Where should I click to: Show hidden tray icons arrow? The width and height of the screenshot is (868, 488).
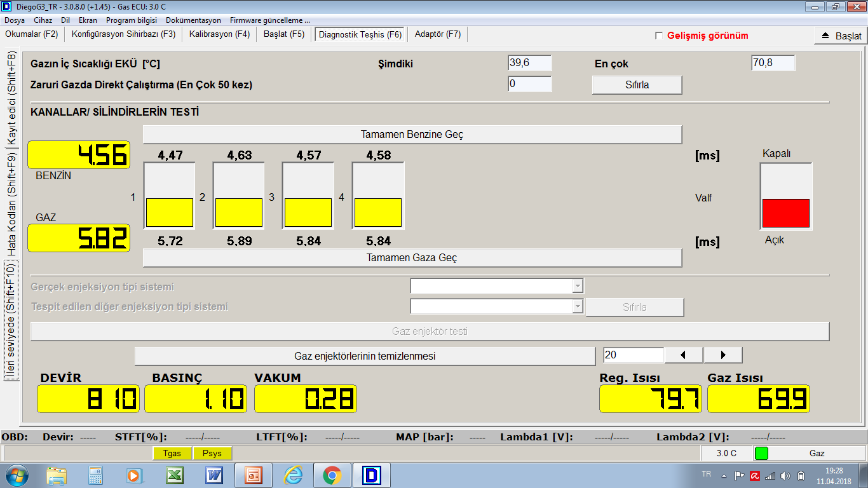[x=724, y=475]
